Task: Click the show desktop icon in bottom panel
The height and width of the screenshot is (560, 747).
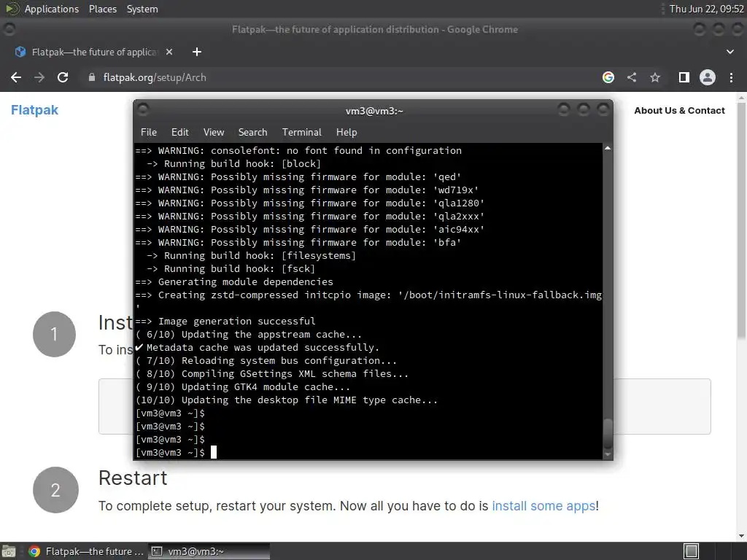Action: click(9, 551)
